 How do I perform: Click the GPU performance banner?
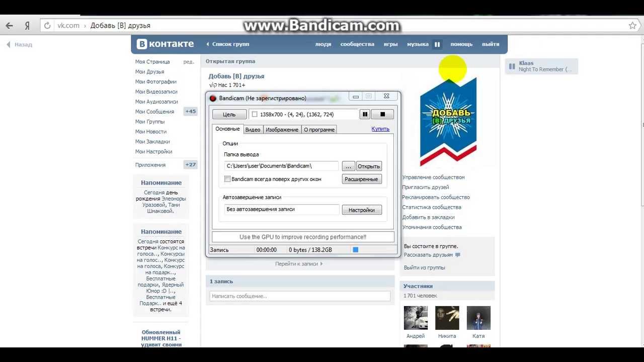click(303, 237)
